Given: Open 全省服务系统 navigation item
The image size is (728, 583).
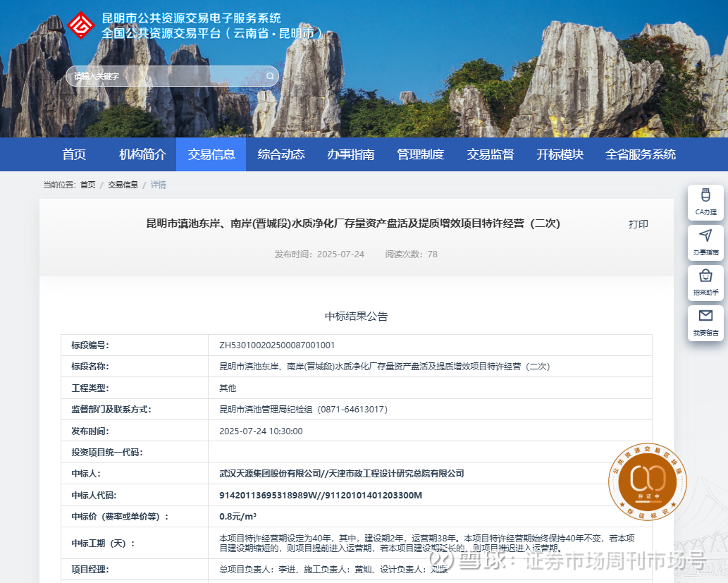Looking at the screenshot, I should [641, 154].
